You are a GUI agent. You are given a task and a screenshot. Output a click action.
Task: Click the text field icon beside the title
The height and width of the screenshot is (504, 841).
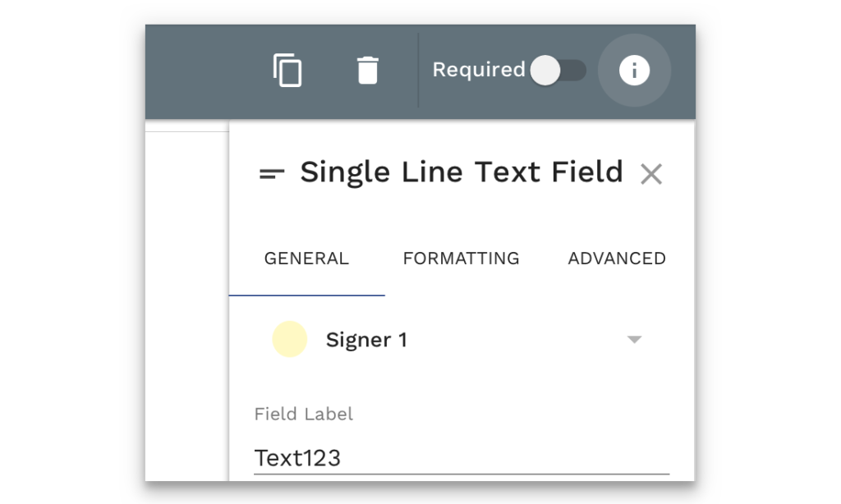[x=272, y=173]
